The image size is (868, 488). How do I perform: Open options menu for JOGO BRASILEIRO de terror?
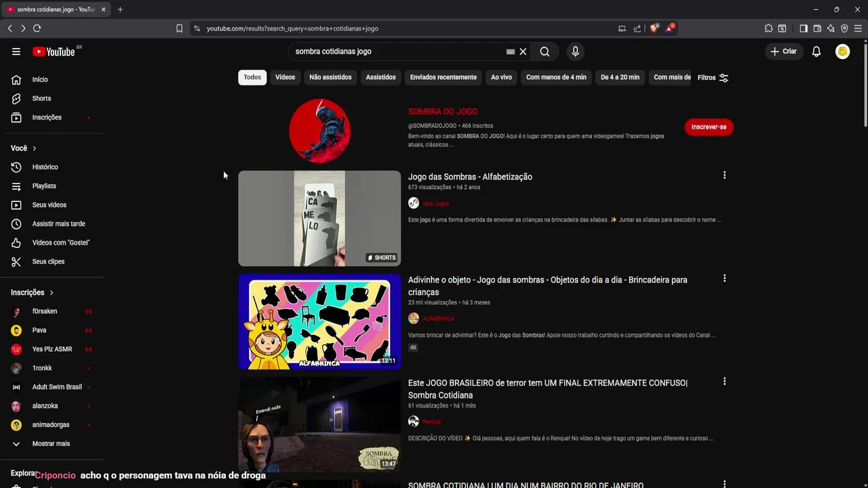tap(724, 382)
